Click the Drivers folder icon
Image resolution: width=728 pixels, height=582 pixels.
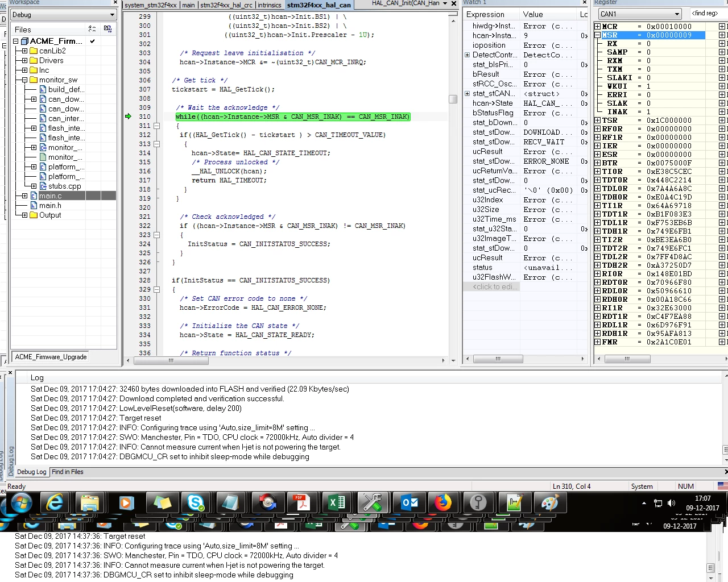coord(34,60)
